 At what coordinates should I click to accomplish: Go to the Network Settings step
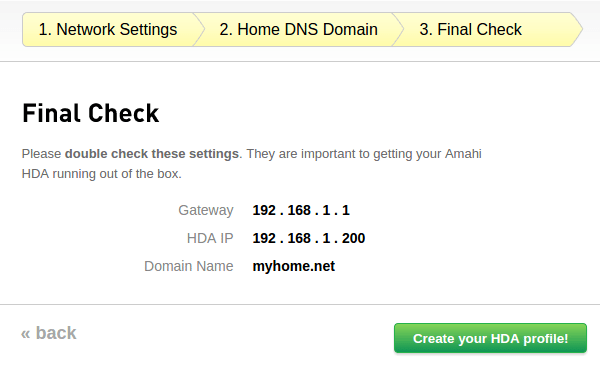pos(108,29)
